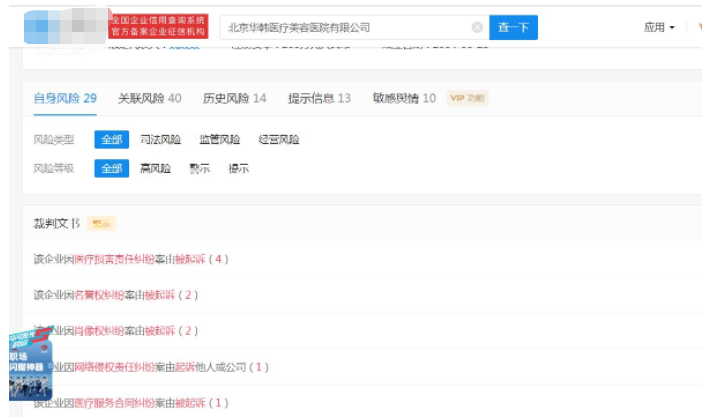Click the red 全国企业信用查询系统 banner
Screen dimensions: 708x417
(x=158, y=26)
